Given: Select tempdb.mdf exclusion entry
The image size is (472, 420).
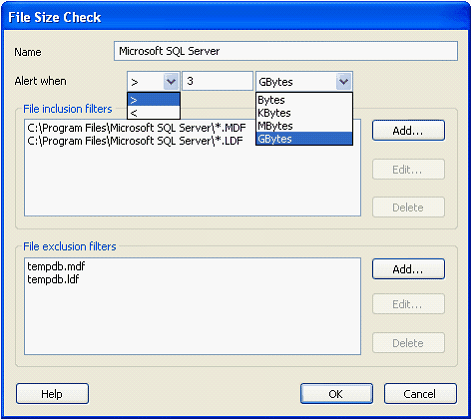Looking at the screenshot, I should 56,266.
